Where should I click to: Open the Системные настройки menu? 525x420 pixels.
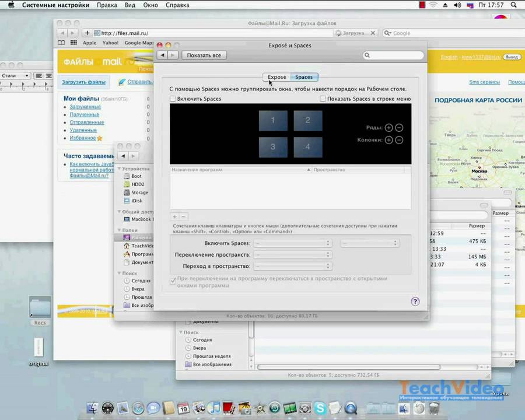coord(55,5)
